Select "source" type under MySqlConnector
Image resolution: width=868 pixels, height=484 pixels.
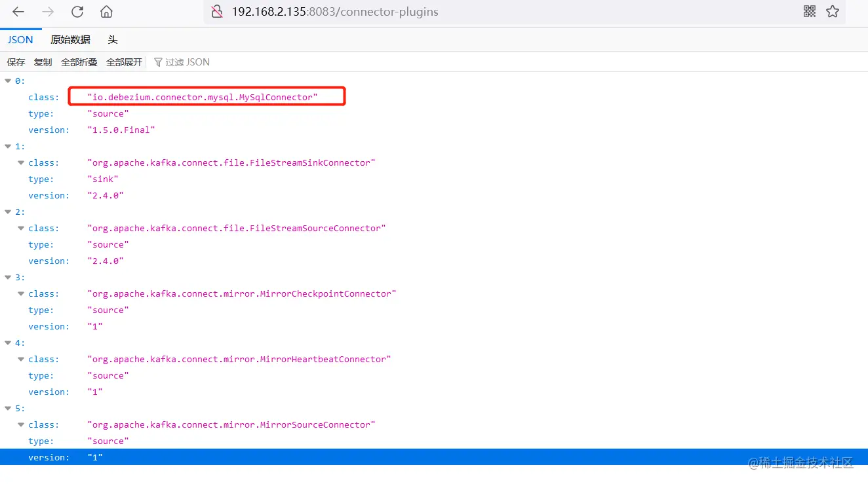[x=108, y=113]
